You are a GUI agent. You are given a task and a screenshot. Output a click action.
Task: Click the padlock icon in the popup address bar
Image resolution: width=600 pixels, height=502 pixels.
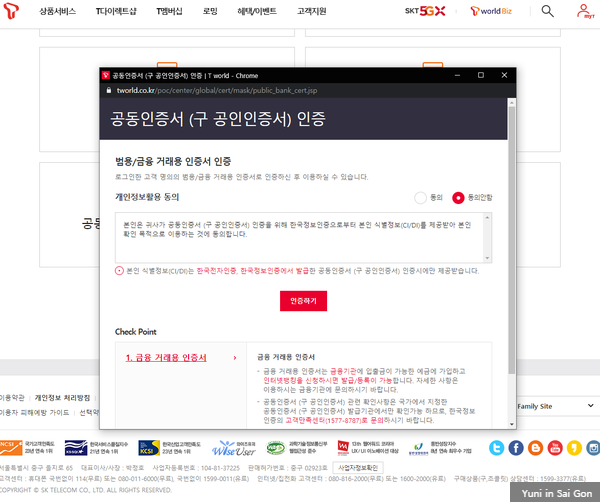109,90
